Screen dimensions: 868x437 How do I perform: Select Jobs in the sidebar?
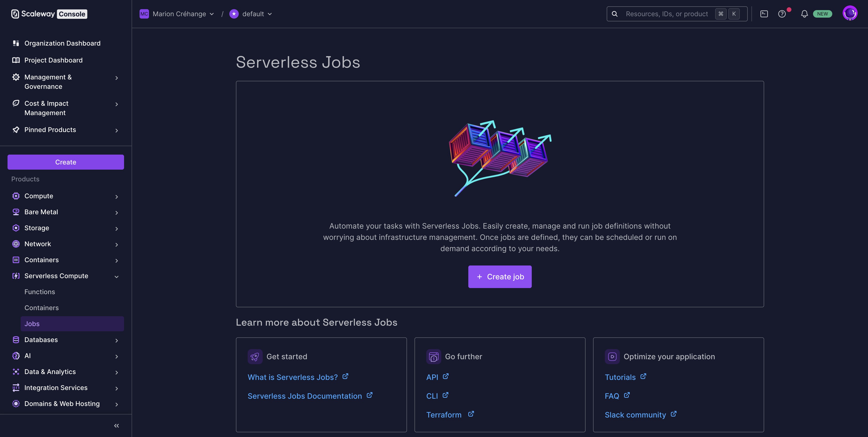[72, 324]
